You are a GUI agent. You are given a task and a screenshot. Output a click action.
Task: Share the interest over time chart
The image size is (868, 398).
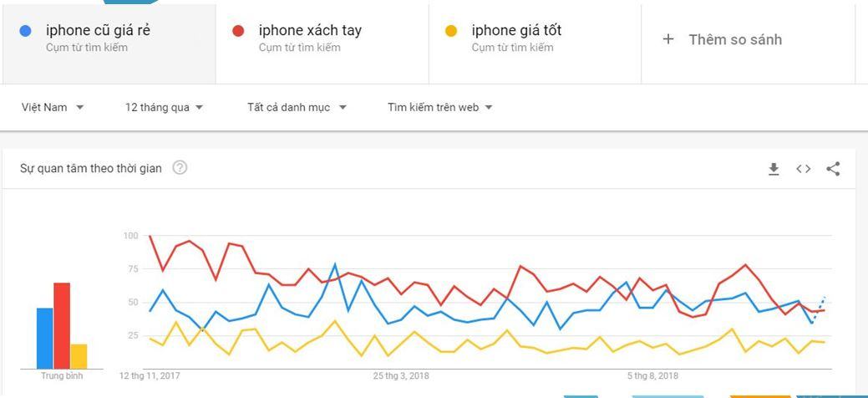pos(833,169)
